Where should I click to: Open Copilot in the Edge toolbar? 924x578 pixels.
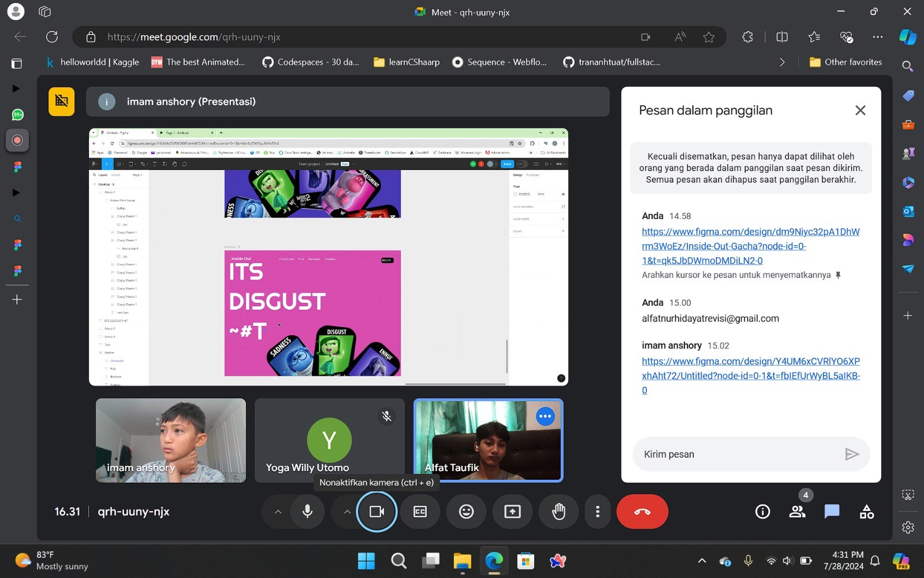[907, 36]
